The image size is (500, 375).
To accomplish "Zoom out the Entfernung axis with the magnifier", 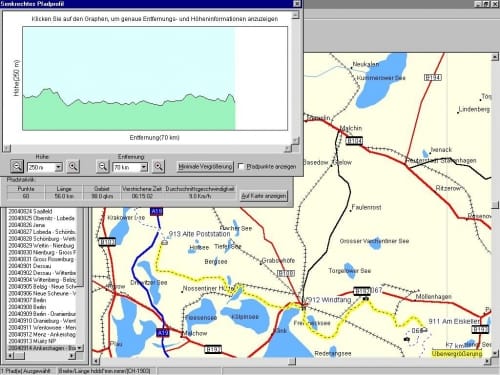I will pyautogui.click(x=103, y=166).
